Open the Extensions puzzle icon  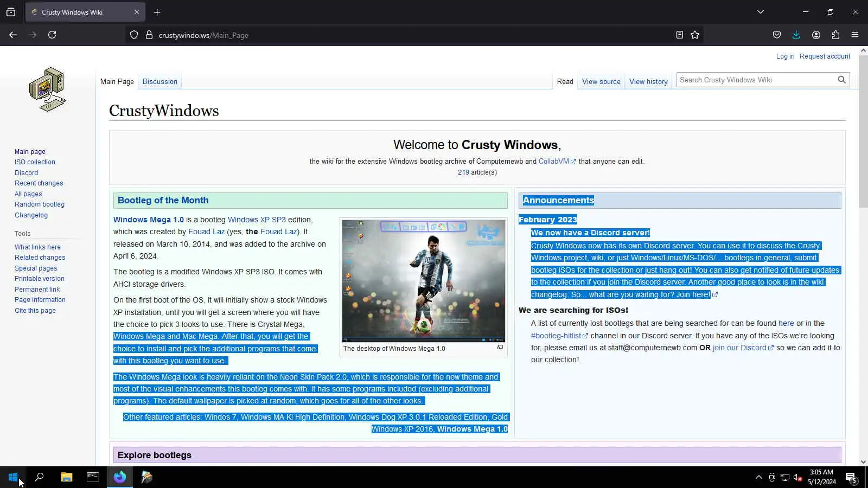coord(835,35)
